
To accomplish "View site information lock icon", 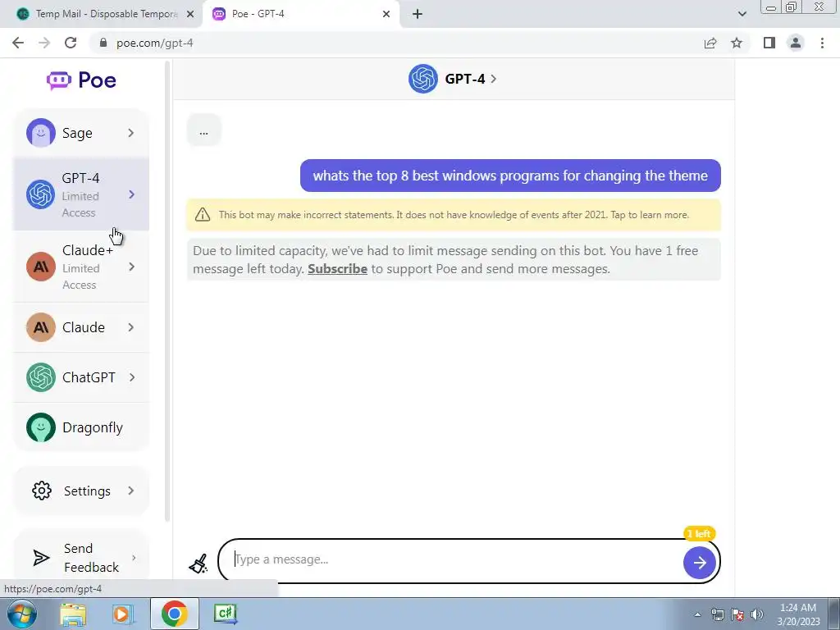I will [103, 43].
